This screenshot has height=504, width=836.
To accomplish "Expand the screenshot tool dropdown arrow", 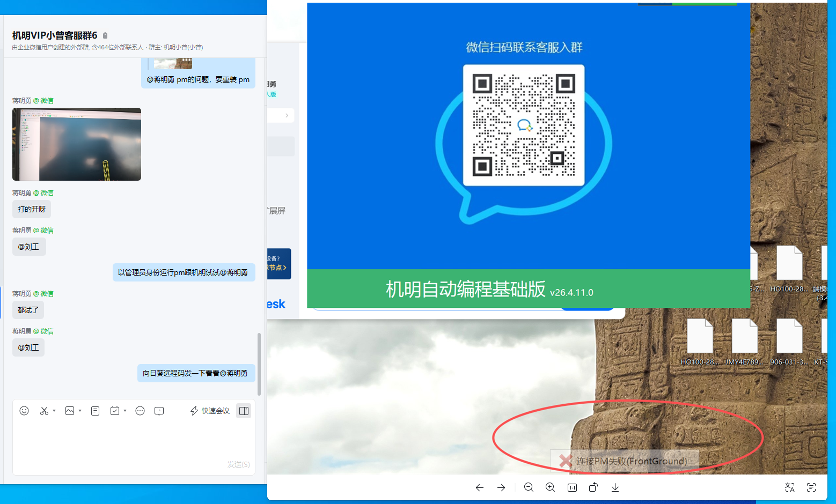I will pos(54,411).
